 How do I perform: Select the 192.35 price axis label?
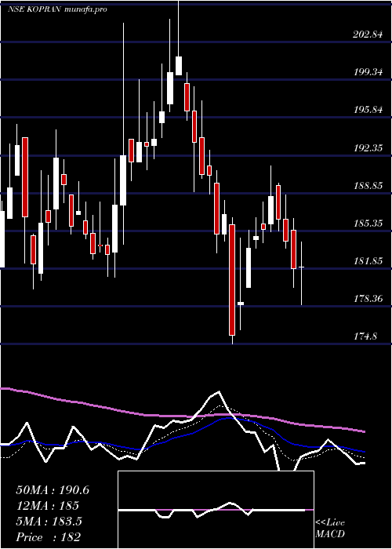pos(368,147)
